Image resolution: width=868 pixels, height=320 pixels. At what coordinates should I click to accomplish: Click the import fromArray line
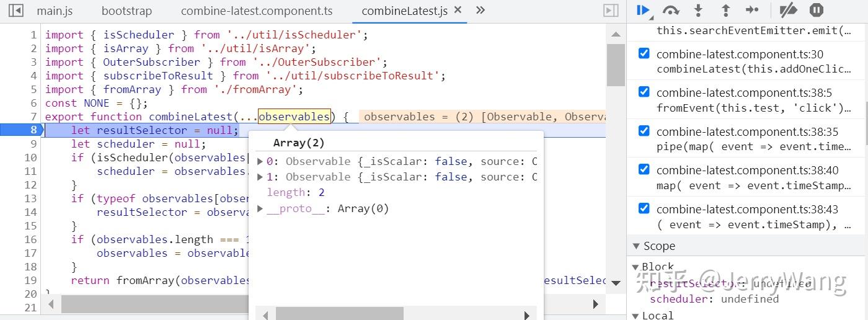click(174, 89)
